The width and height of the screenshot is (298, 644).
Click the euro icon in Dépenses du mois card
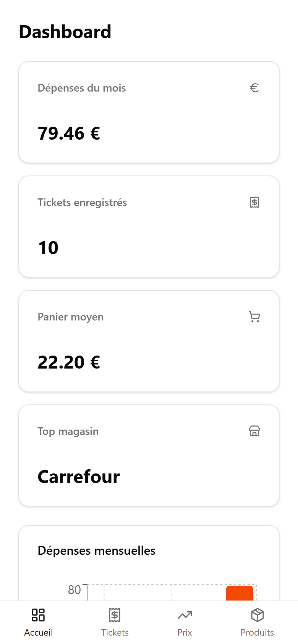pyautogui.click(x=254, y=88)
